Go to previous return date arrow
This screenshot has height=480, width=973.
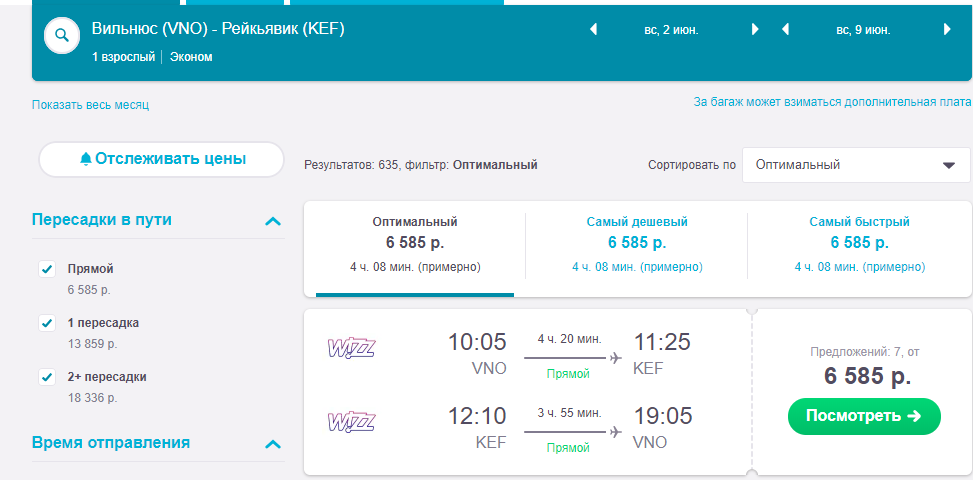point(786,30)
